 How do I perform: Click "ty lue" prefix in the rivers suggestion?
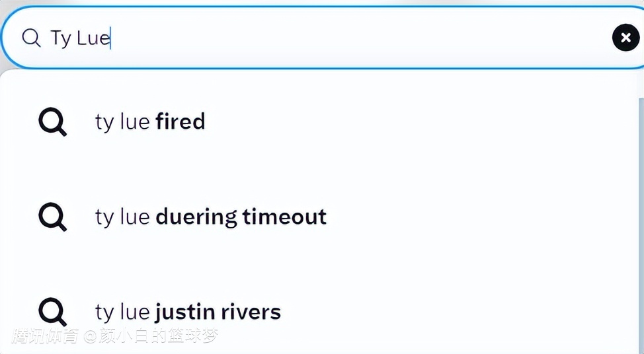click(x=122, y=312)
